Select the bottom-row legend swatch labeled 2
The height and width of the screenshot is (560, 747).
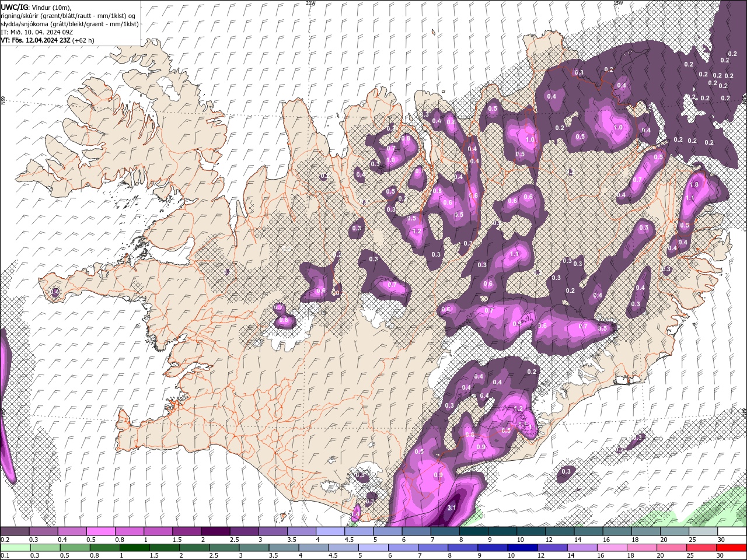coord(194,548)
